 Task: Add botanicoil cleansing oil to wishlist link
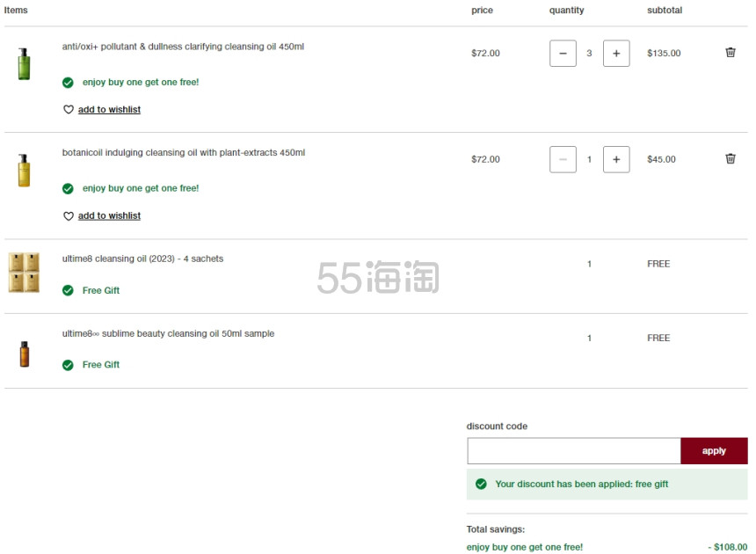(110, 215)
